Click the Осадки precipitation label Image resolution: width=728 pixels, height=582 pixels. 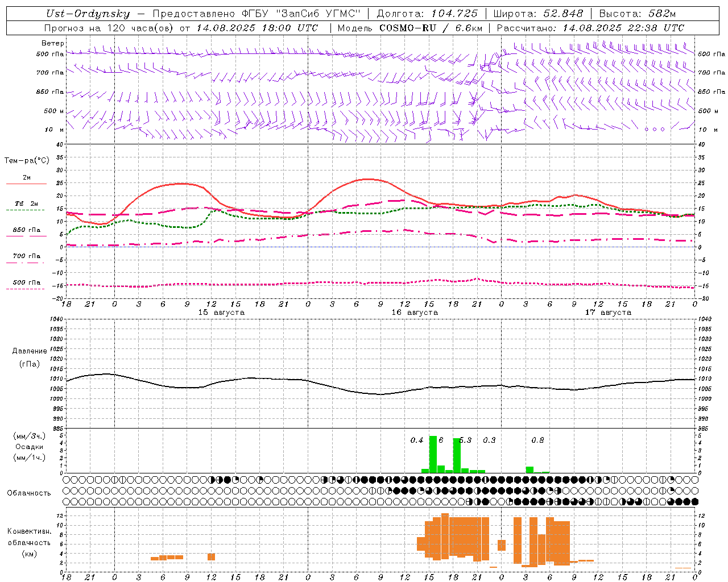coord(30,447)
